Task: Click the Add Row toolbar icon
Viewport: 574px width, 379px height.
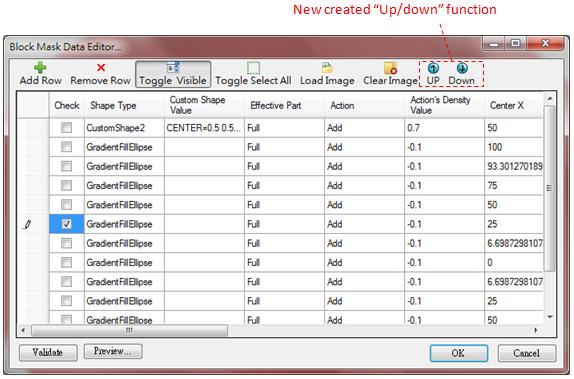Action: tap(40, 67)
